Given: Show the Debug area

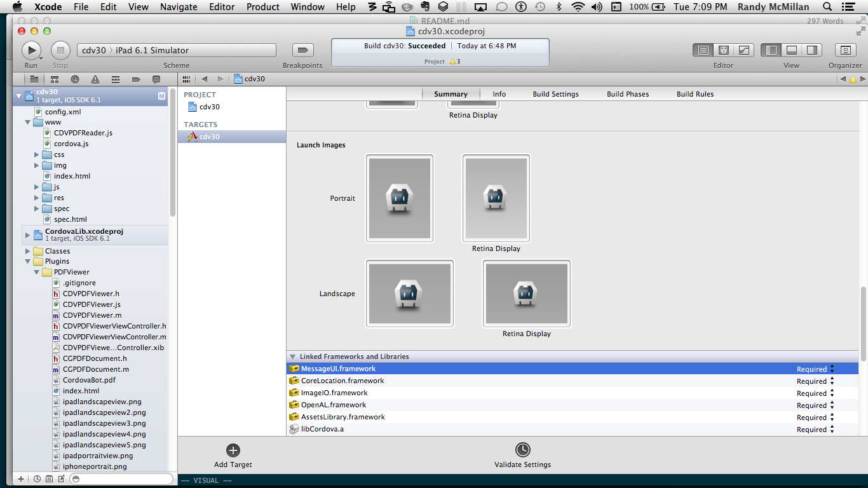Looking at the screenshot, I should [x=792, y=50].
